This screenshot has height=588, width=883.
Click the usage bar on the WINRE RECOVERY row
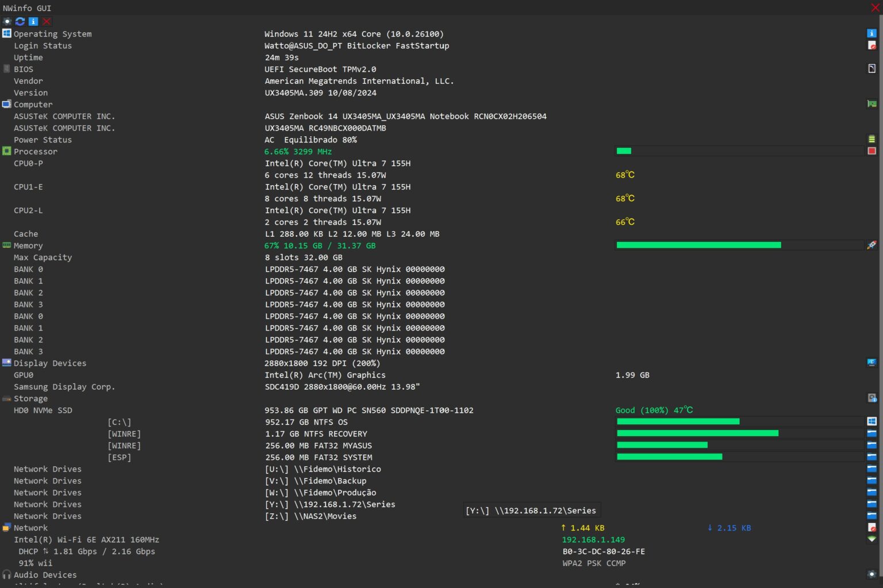[739, 433]
